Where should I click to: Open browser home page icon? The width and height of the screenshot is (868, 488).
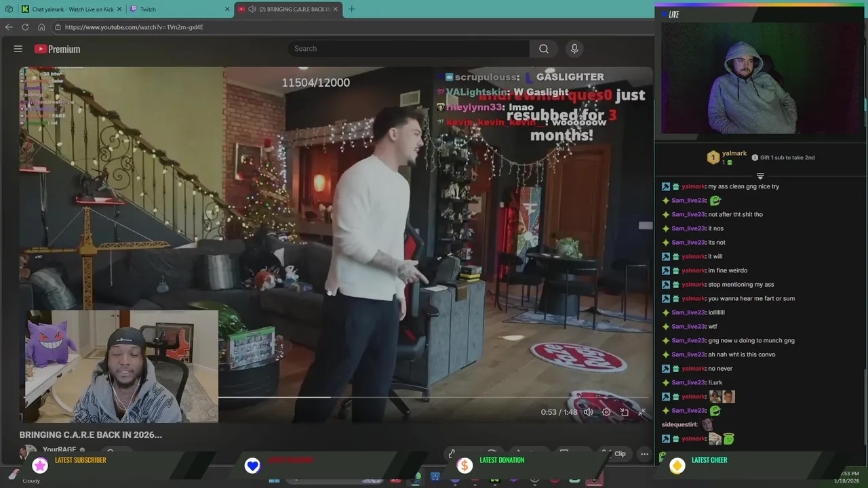[41, 27]
